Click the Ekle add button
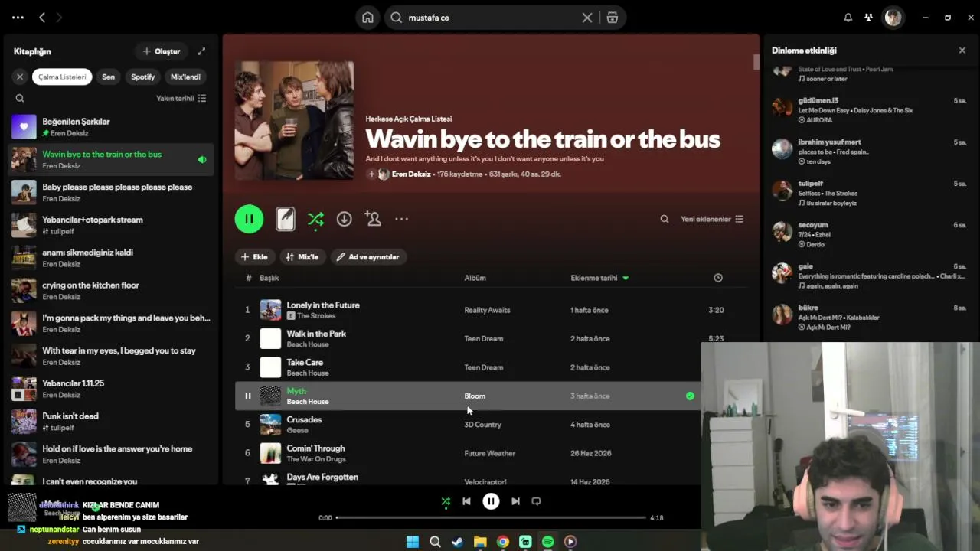The image size is (980, 551). pos(254,257)
